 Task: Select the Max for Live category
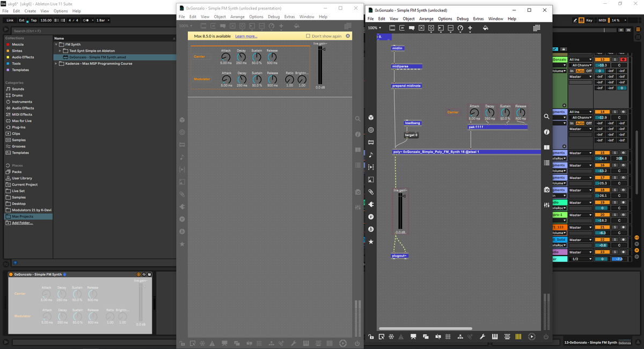pos(21,121)
